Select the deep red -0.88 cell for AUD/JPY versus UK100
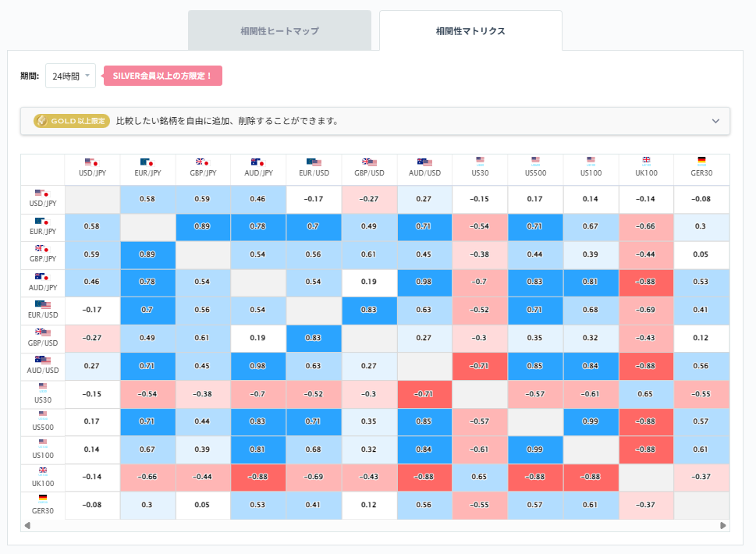The height and width of the screenshot is (554, 756). pos(646,282)
